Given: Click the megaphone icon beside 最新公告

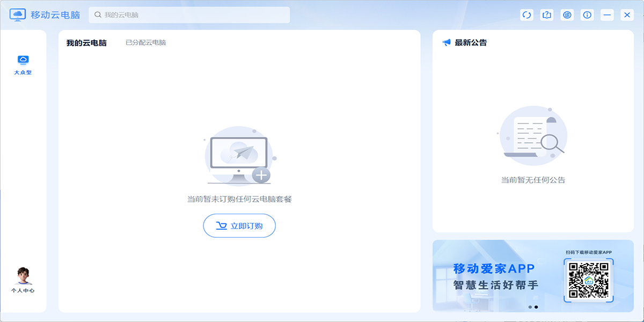Looking at the screenshot, I should 447,43.
